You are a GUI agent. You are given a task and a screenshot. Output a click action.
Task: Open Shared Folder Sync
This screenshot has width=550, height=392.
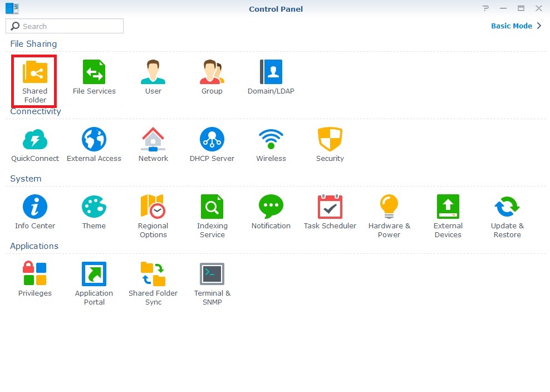[x=153, y=275]
